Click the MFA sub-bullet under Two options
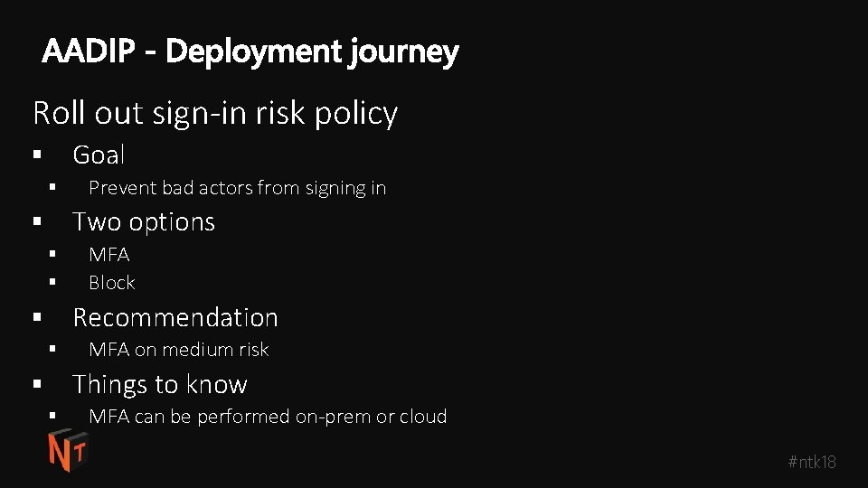 click(109, 255)
